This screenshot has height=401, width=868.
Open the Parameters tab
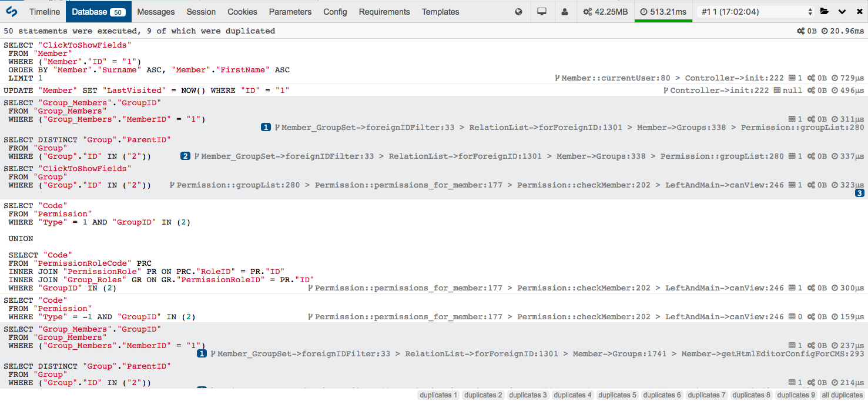click(290, 12)
